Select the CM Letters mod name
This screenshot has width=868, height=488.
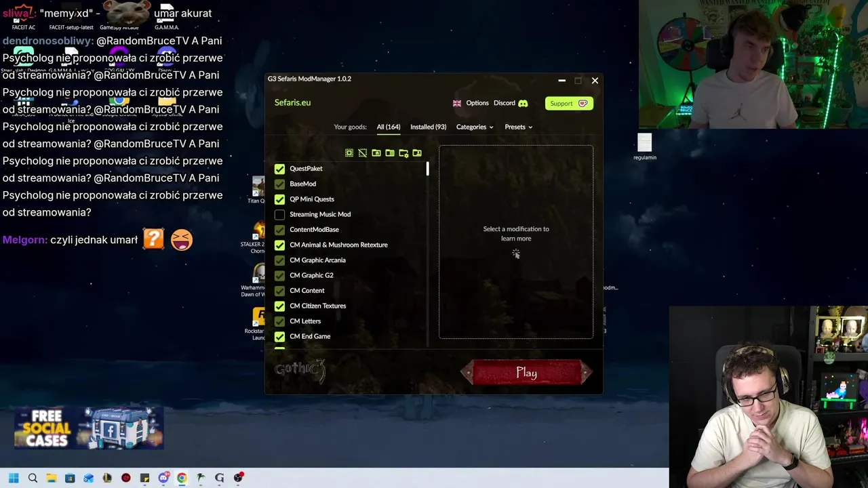pos(305,321)
